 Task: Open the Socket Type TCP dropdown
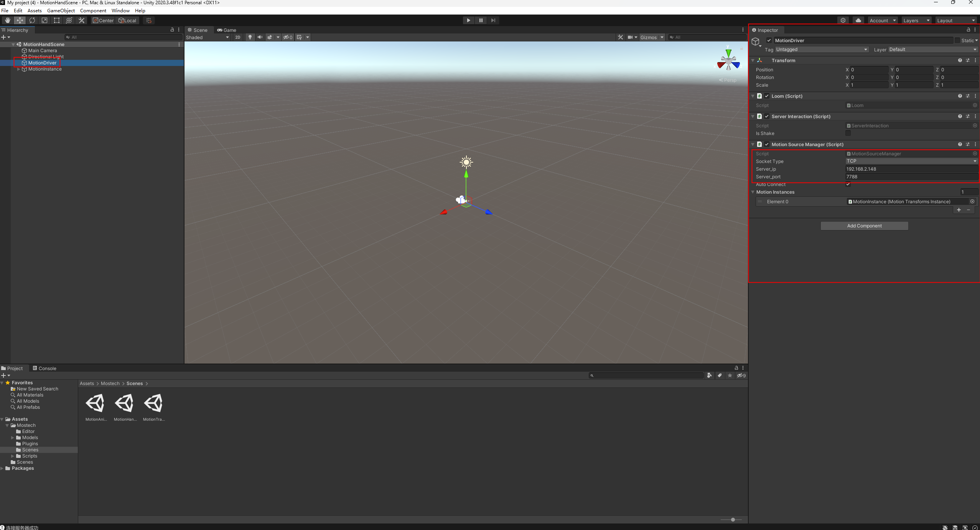coord(911,161)
